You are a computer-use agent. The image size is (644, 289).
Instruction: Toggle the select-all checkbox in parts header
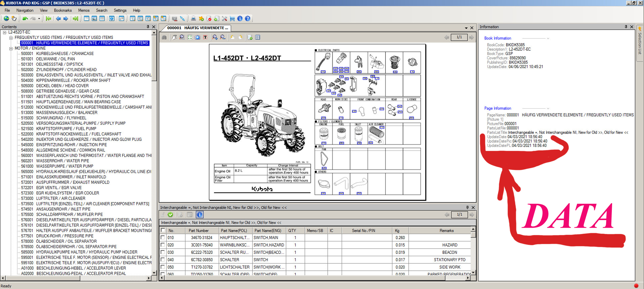tap(163, 230)
